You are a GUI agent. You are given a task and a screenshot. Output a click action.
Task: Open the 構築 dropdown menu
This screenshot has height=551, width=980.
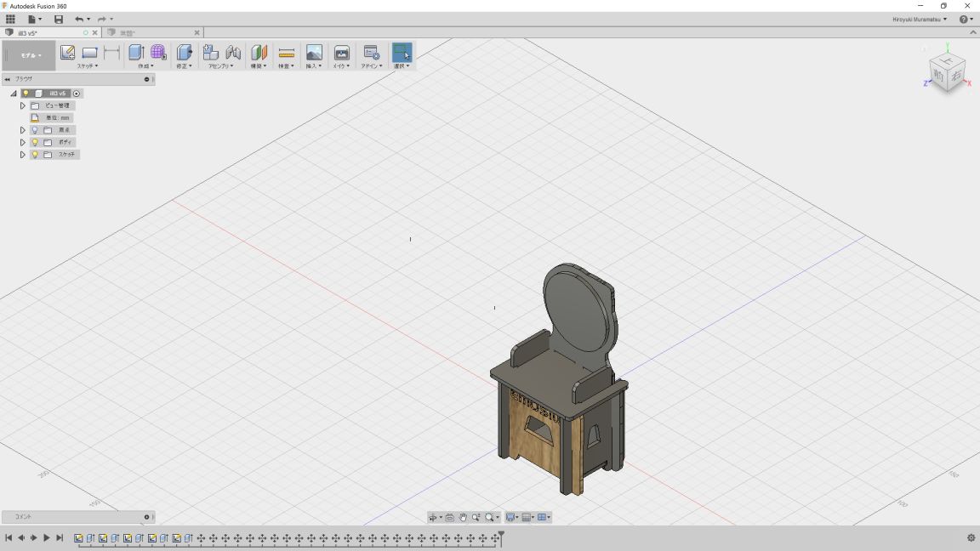click(259, 65)
